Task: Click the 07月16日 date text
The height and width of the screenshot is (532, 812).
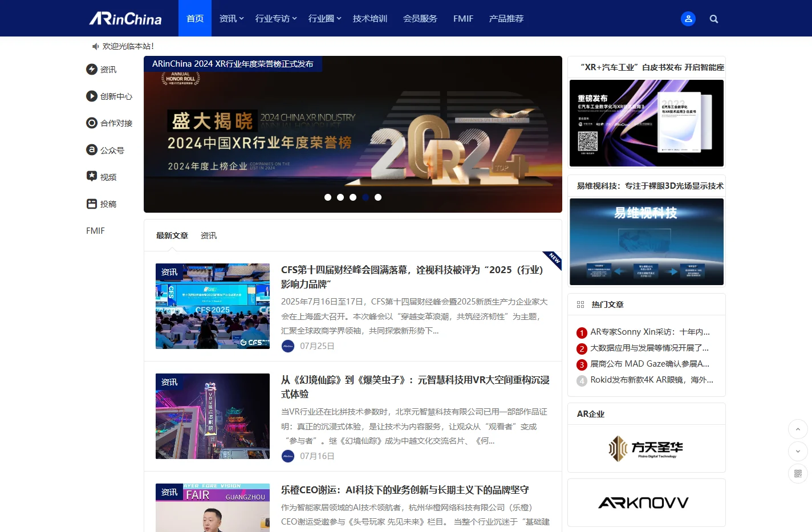Action: click(318, 456)
